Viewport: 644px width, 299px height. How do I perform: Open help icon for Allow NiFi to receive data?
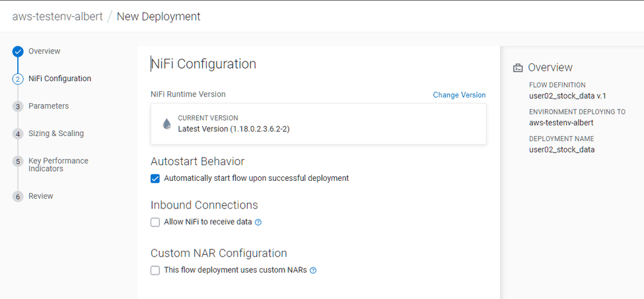258,222
